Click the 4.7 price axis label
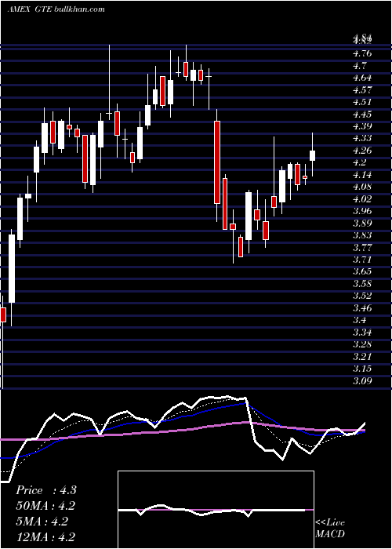The width and height of the screenshot is (392, 549). [361, 65]
